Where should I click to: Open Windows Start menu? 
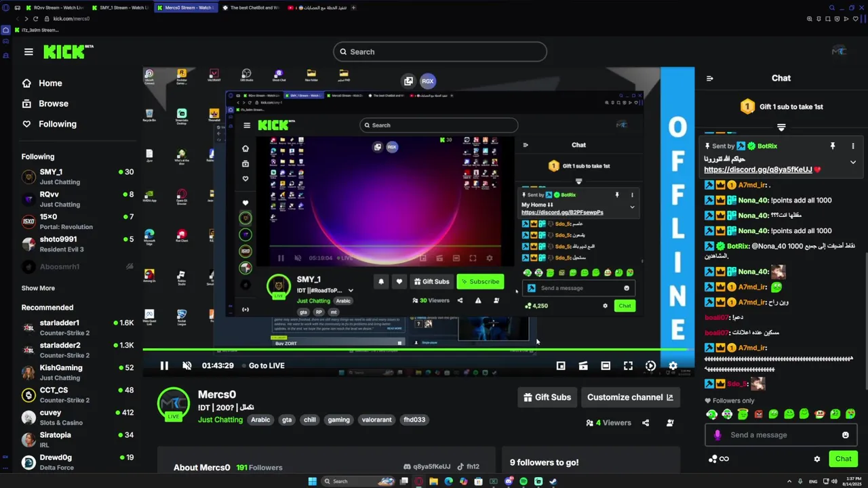click(x=312, y=481)
